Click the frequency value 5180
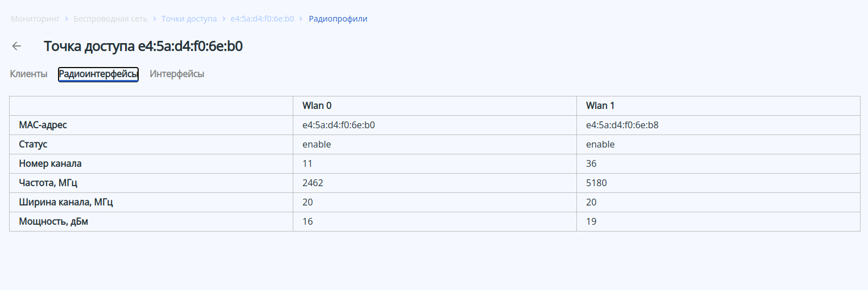 [x=597, y=183]
